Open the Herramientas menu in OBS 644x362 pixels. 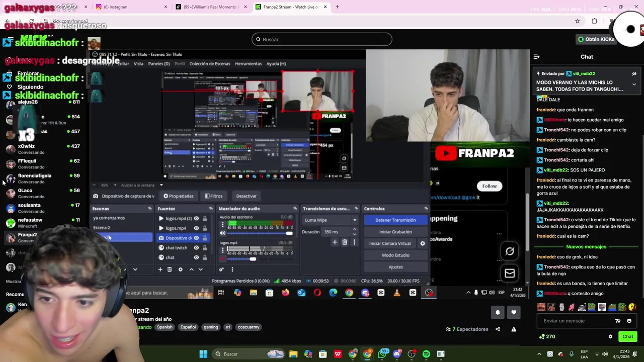coord(248,64)
